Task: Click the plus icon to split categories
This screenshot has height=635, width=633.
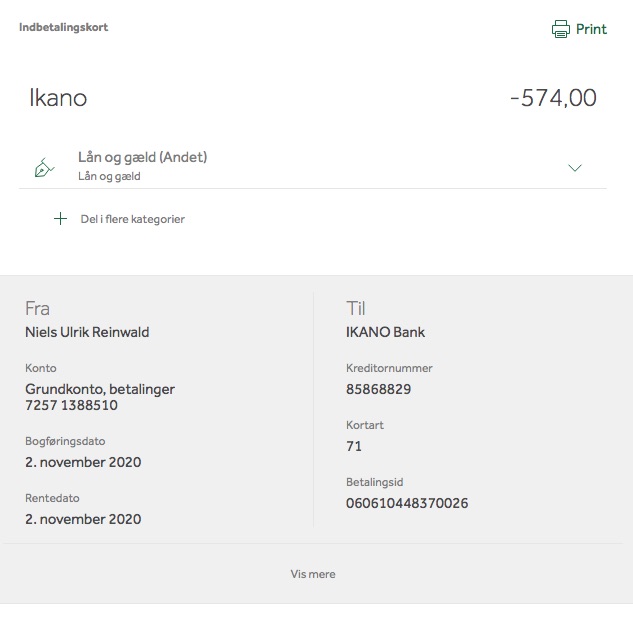Action: coord(60,219)
